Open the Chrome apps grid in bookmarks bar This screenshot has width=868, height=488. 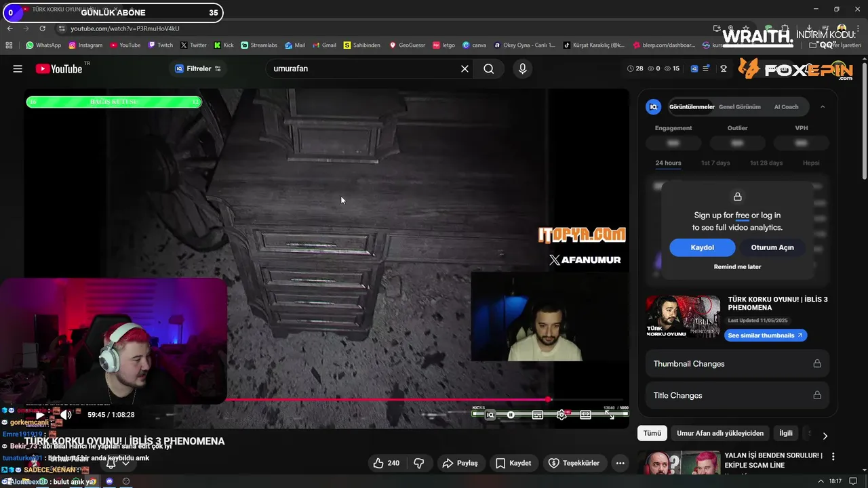click(x=9, y=45)
